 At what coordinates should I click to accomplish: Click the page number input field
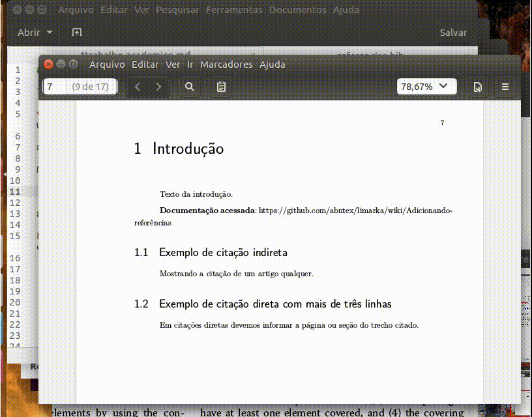[55, 87]
